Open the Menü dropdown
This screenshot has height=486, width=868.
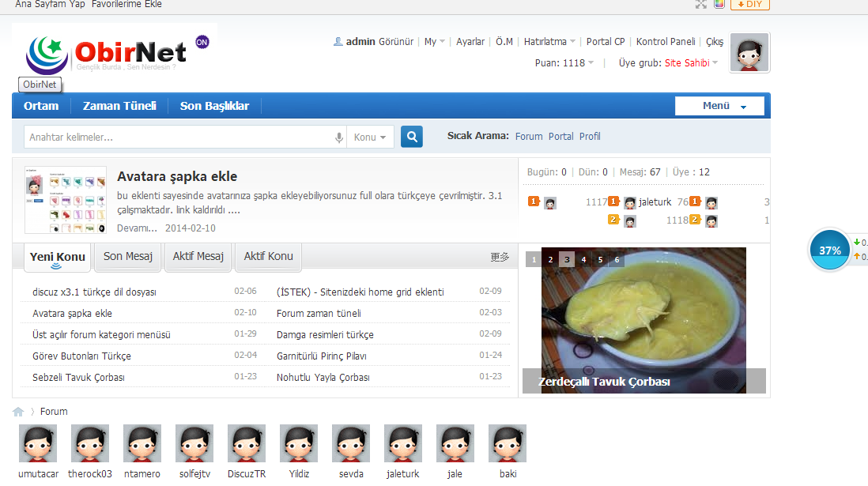click(x=719, y=106)
